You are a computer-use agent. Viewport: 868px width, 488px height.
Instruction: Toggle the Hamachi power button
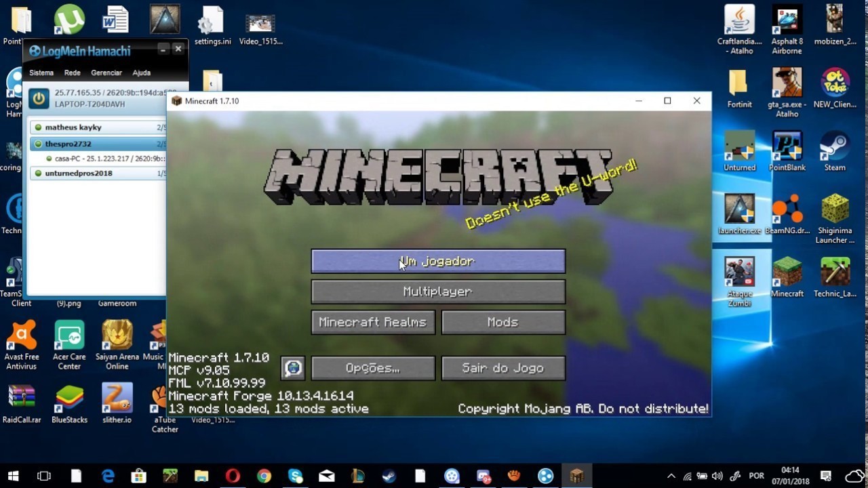tap(39, 98)
